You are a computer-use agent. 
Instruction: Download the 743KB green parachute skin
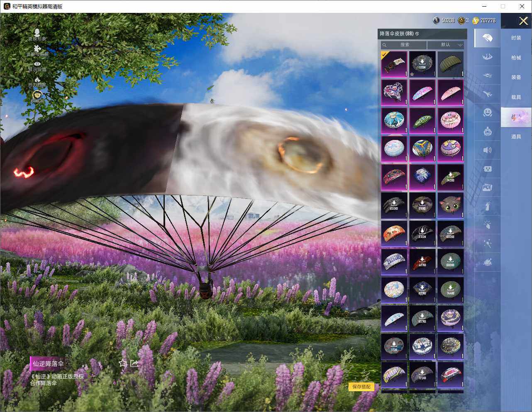pos(450,177)
